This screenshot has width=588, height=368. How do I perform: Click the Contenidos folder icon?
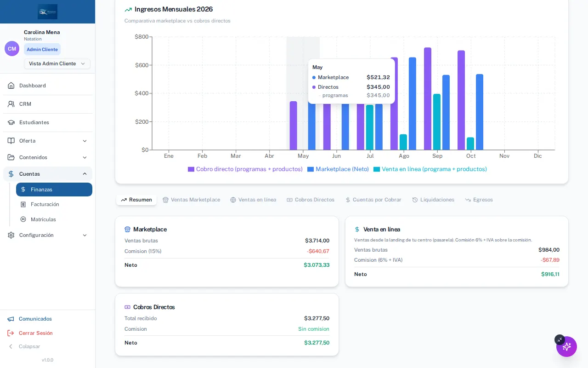[x=11, y=157]
